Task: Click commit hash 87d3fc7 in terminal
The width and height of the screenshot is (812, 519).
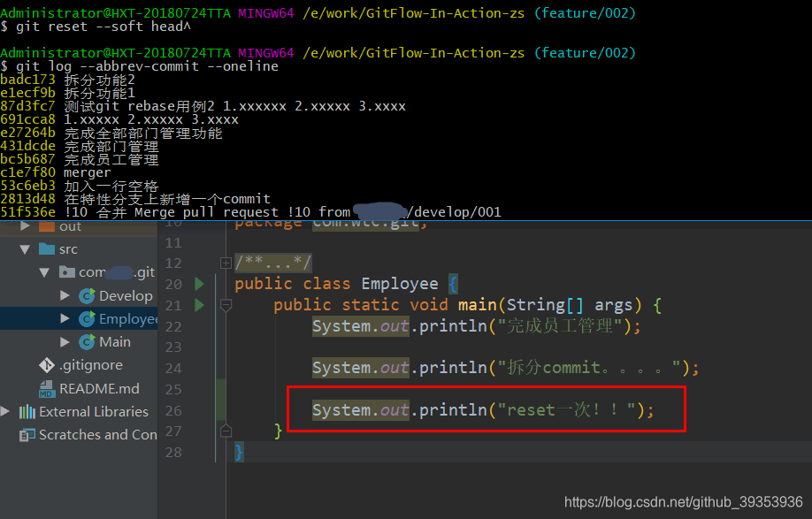Action: coord(27,106)
